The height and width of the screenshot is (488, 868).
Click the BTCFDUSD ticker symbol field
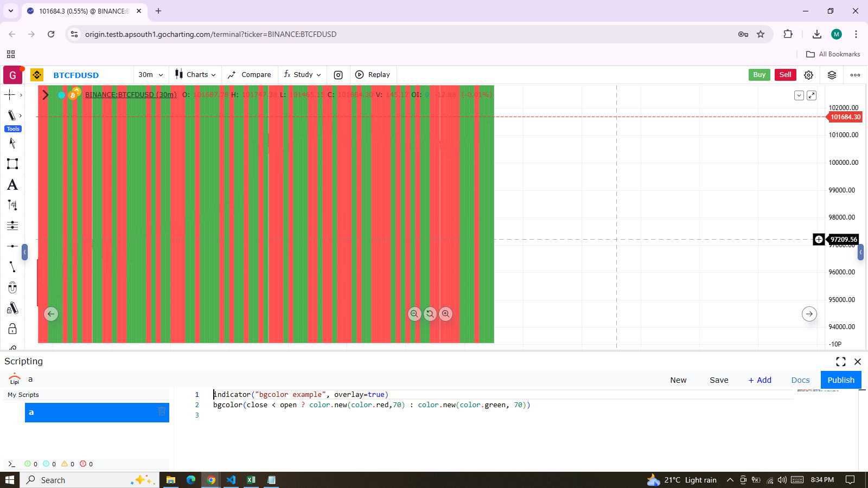click(x=76, y=75)
